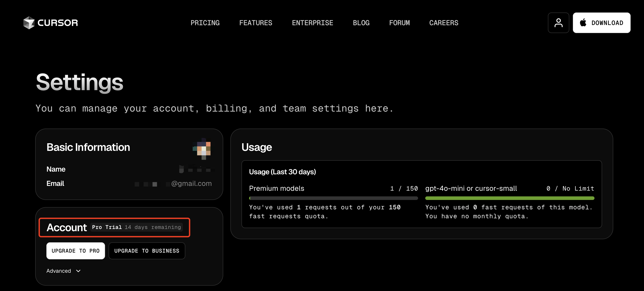Click the '0 / No Limit' usage count
This screenshot has height=291, width=644.
pos(570,188)
